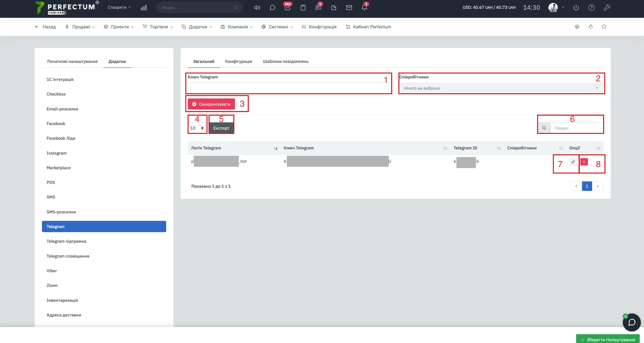The height and width of the screenshot is (343, 644).
Task: Switch to the Шаблони повідомлень tab
Action: (285, 61)
